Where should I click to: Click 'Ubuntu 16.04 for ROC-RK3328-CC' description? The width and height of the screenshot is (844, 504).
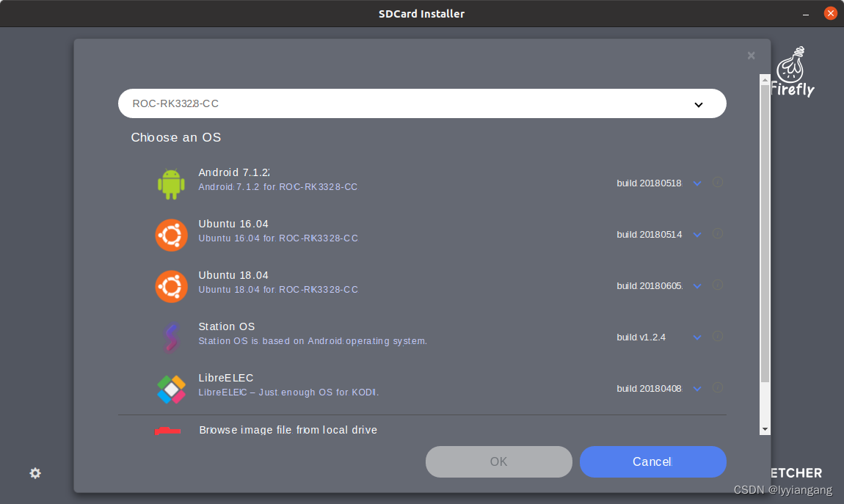pyautogui.click(x=277, y=238)
